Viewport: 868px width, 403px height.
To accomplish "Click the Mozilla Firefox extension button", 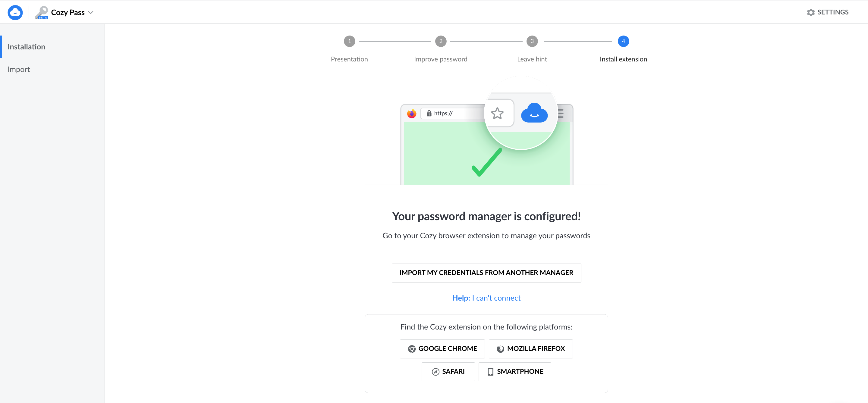I will 531,349.
